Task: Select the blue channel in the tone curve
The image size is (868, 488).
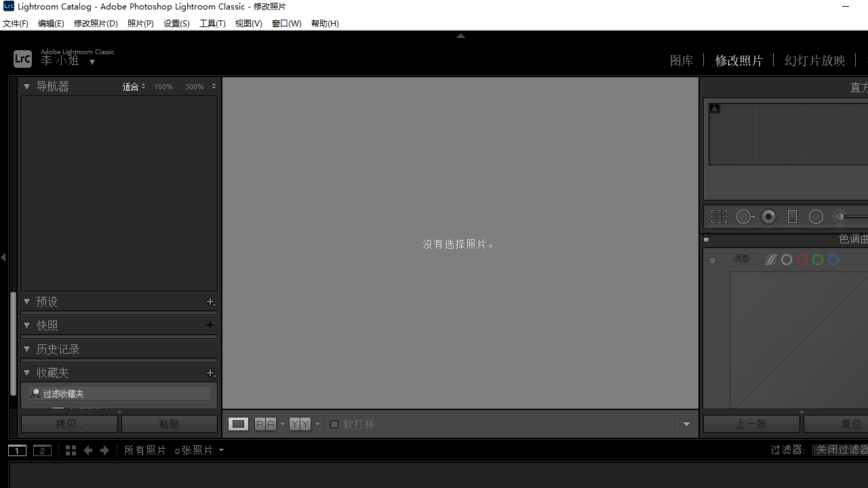Action: coord(833,259)
